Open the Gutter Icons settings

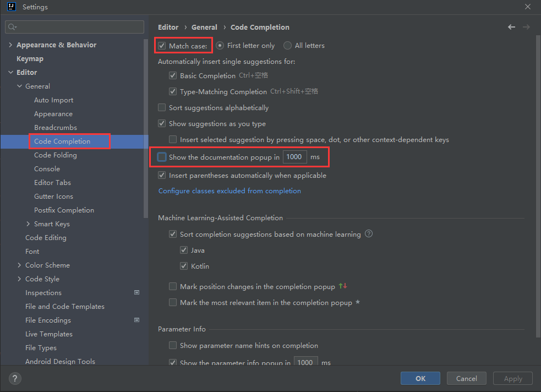[53, 197]
